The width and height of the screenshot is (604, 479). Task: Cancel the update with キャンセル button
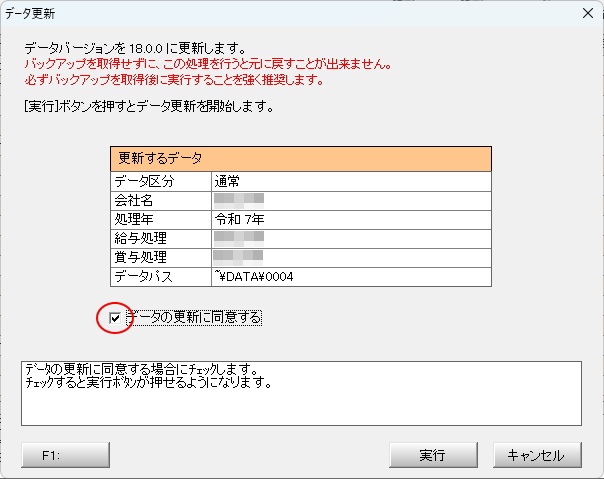pos(536,455)
